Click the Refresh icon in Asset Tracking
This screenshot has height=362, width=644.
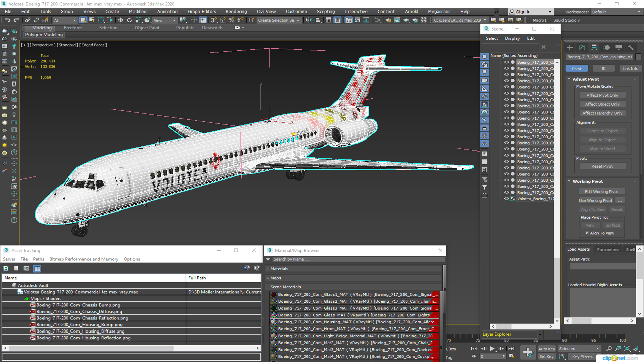tap(6, 268)
